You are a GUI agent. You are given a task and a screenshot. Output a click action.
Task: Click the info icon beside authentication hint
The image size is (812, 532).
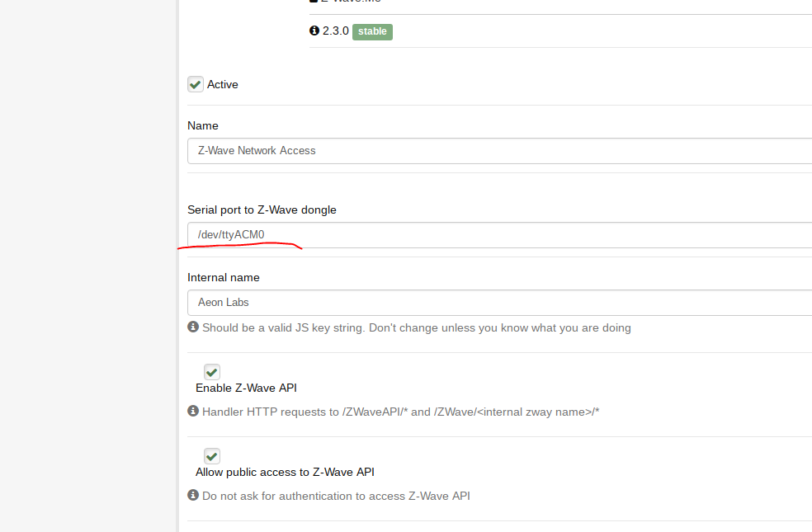(193, 495)
